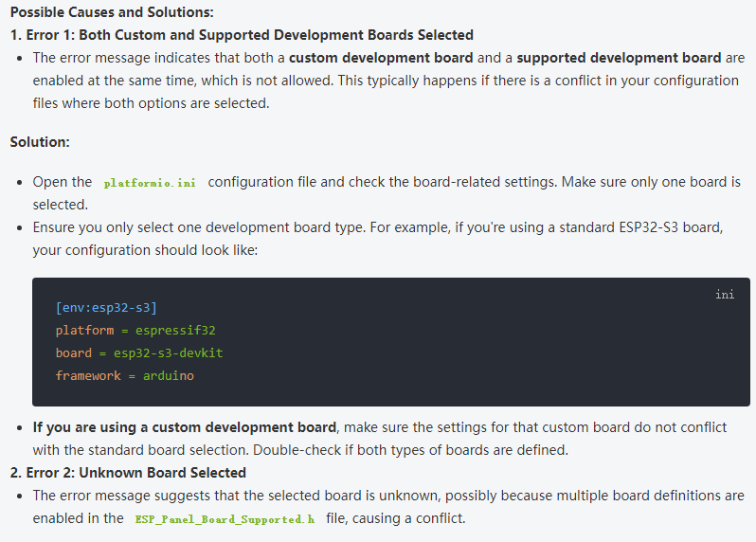Click 'If you are using a custom development board'
The image size is (756, 542).
click(185, 427)
